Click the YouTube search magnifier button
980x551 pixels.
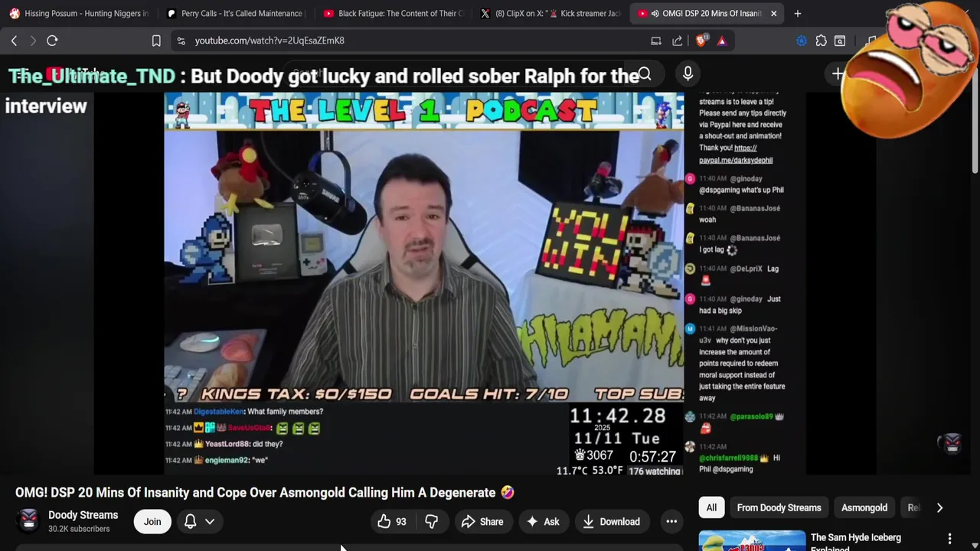point(645,73)
